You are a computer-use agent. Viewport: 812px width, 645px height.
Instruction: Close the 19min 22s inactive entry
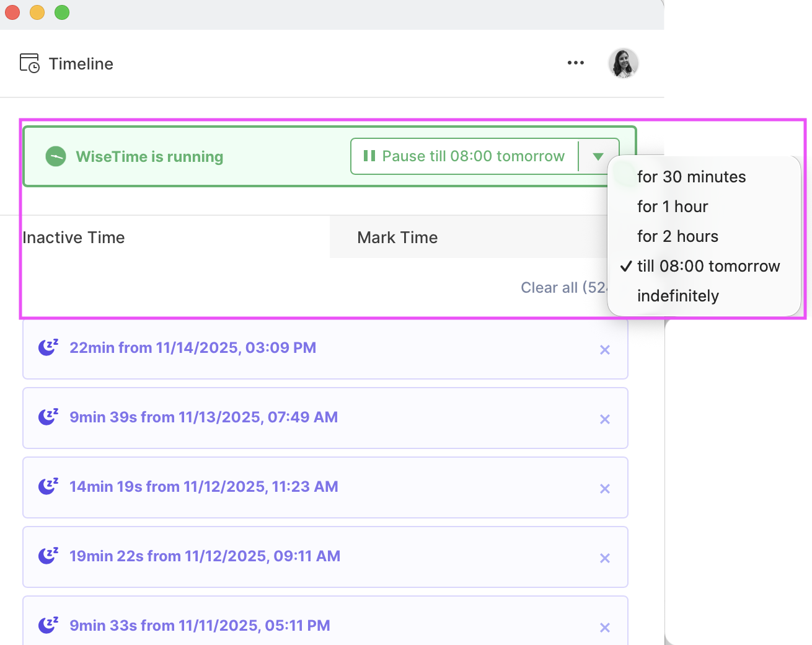pyautogui.click(x=605, y=558)
